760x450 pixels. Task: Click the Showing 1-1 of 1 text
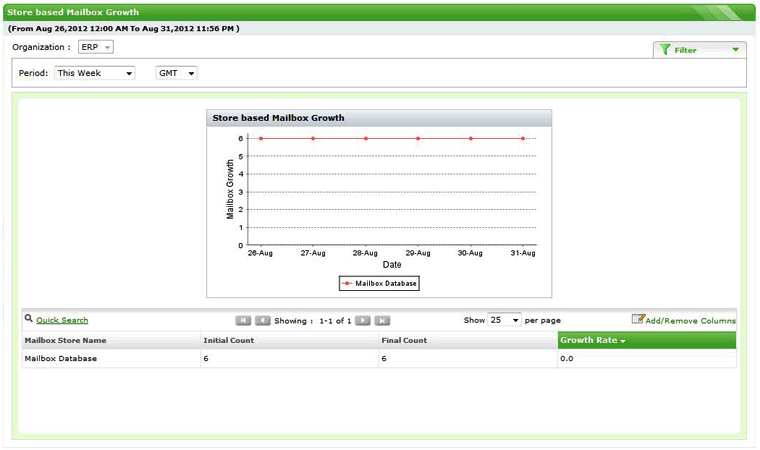(x=313, y=321)
